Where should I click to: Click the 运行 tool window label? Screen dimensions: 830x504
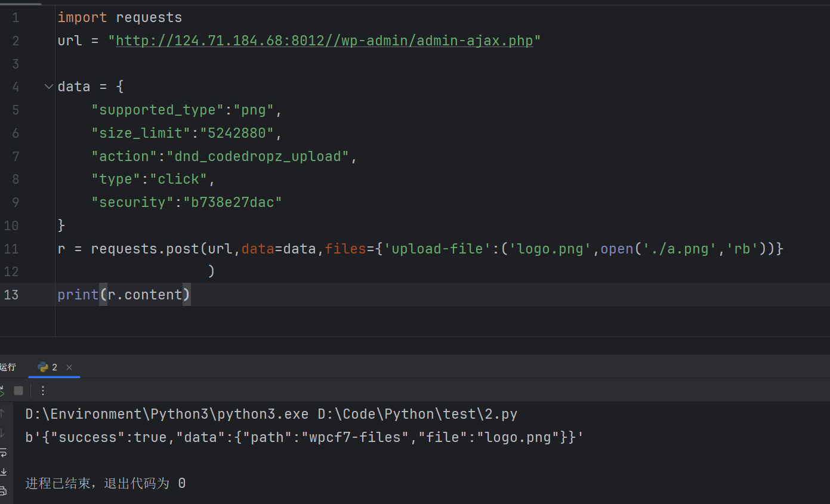(x=8, y=367)
